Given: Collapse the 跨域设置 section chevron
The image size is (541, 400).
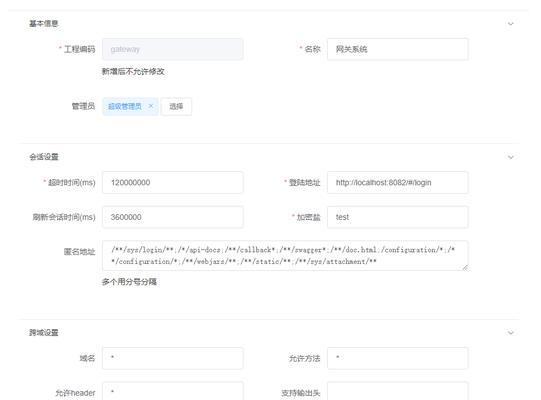Looking at the screenshot, I should tap(511, 333).
